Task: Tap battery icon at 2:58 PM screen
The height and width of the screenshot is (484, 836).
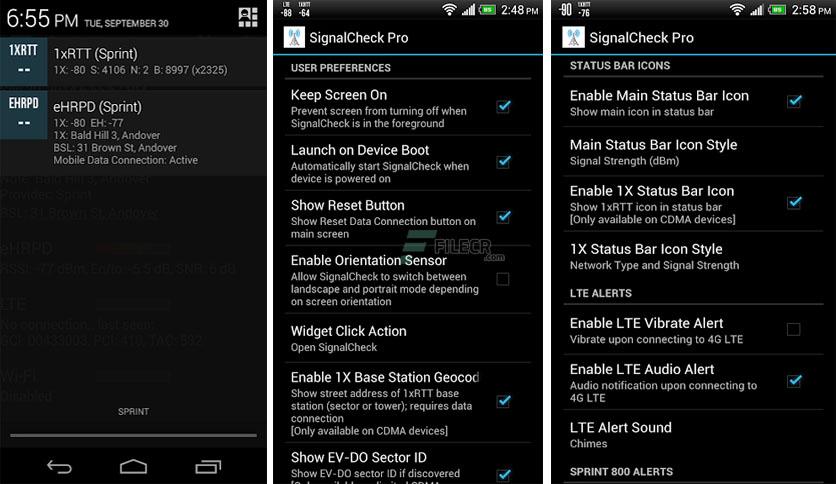Action: [x=777, y=10]
